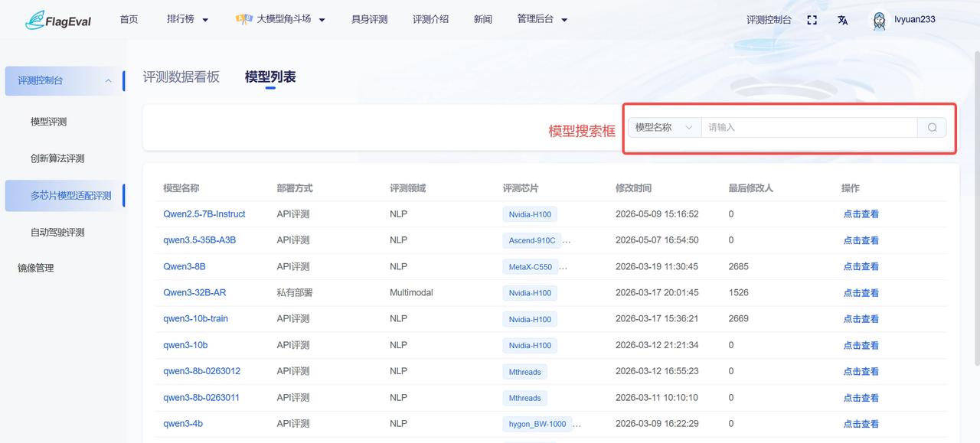980x443 pixels.
Task: Click 点击查看 for Qwen3-32B-AR
Action: [861, 293]
